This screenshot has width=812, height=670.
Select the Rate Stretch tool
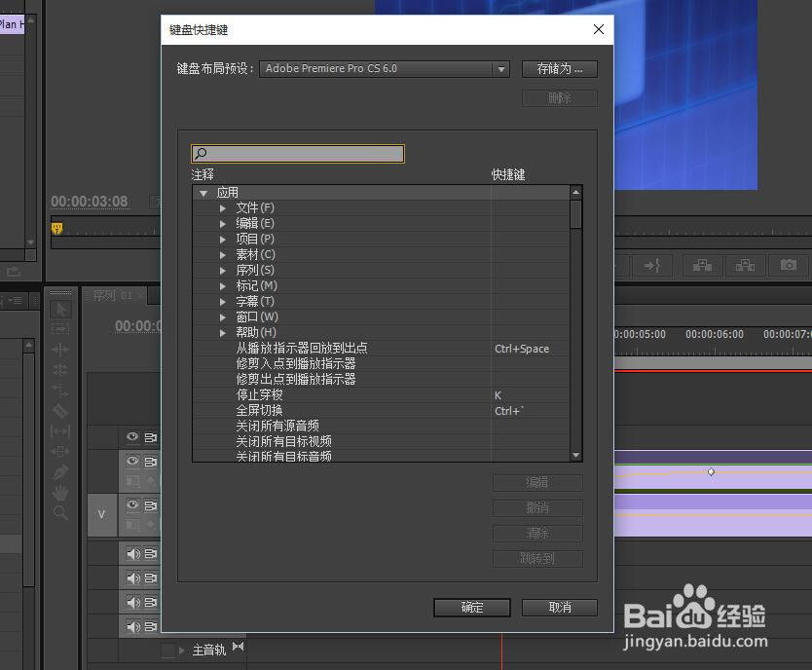[x=60, y=391]
